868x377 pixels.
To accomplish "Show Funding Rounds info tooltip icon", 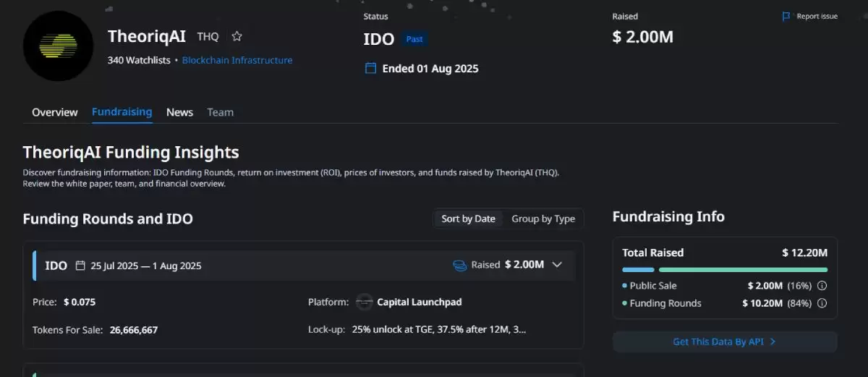I will click(x=822, y=304).
